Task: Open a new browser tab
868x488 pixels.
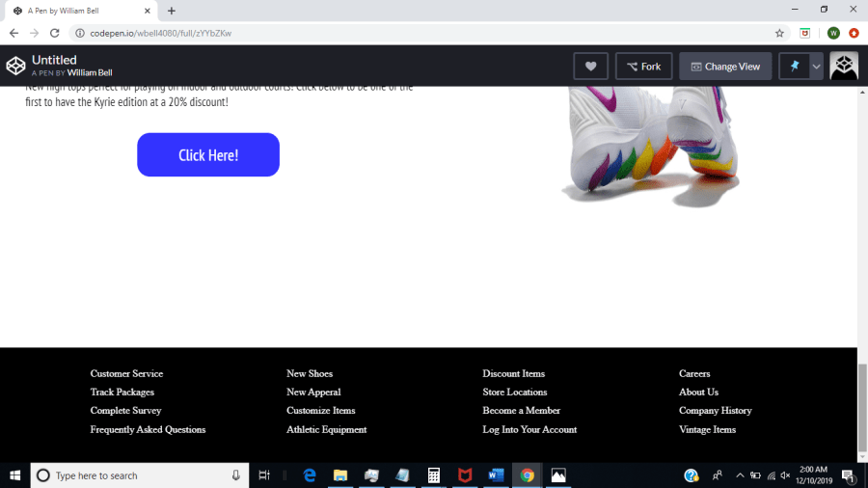Action: point(172,11)
